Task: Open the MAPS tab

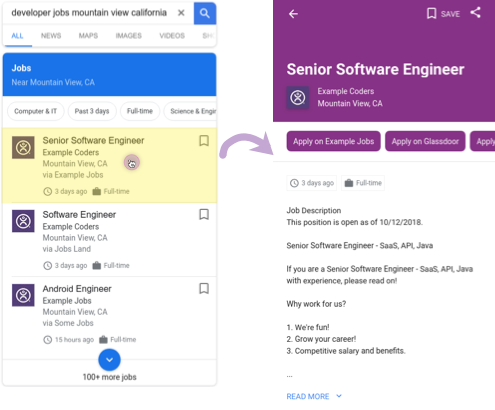Action: 88,36
